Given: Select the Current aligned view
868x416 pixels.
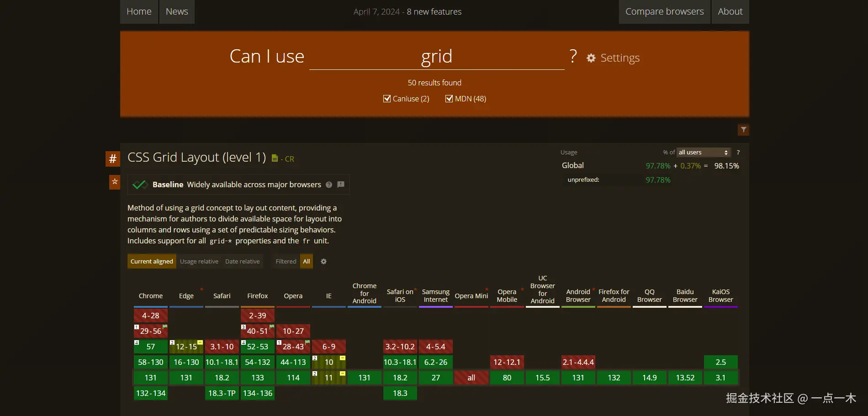Looking at the screenshot, I should (x=152, y=261).
